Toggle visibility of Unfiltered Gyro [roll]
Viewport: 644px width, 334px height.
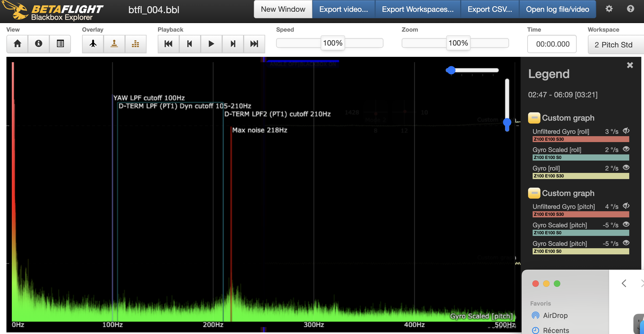626,131
